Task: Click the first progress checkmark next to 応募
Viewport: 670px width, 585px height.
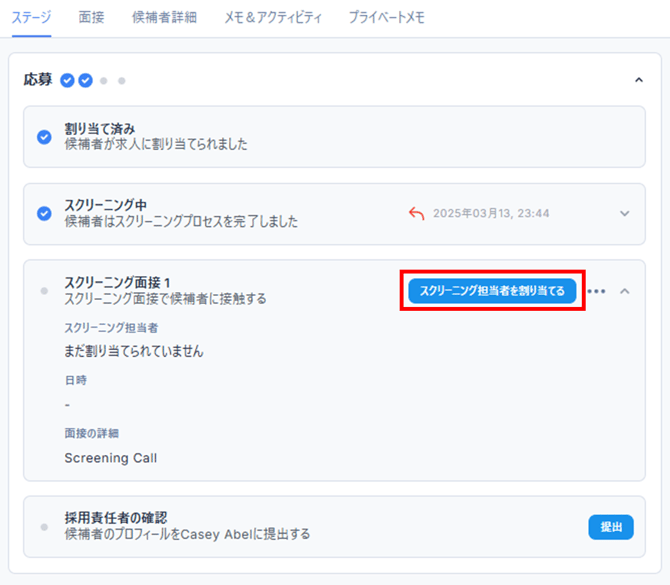Action: (67, 80)
